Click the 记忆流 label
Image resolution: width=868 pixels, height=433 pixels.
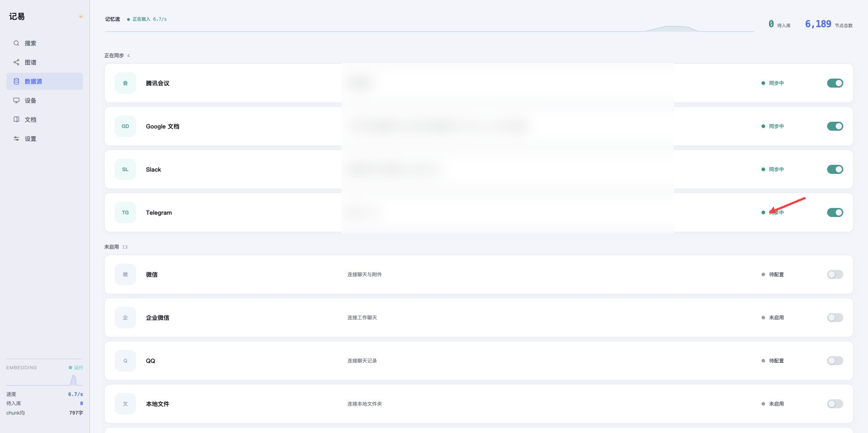tap(113, 19)
